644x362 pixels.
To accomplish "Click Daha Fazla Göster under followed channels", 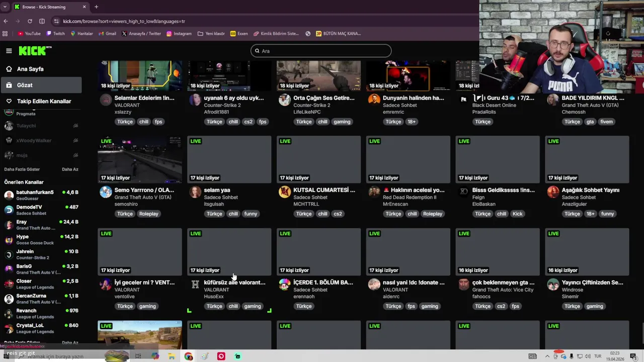I will coord(22,169).
